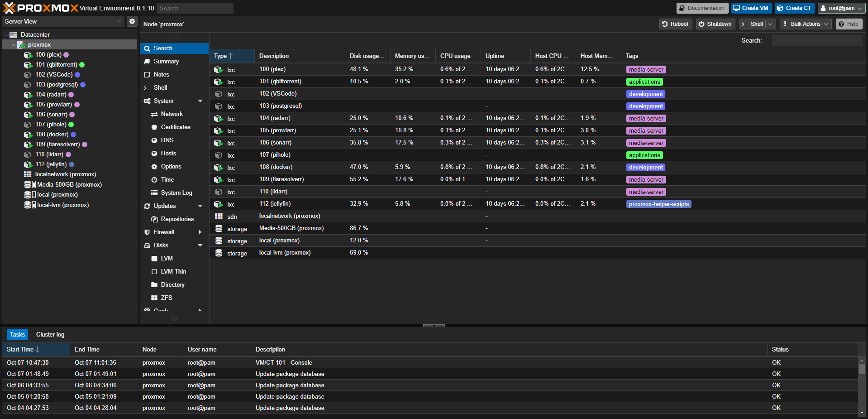Viewport: 868px width, 419px height.
Task: Click the Certificates badge icon
Action: (154, 127)
